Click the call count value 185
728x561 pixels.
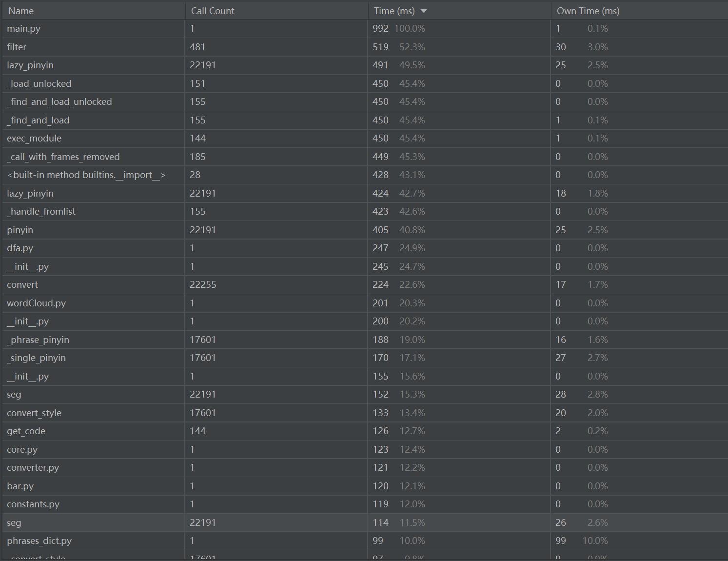(197, 157)
